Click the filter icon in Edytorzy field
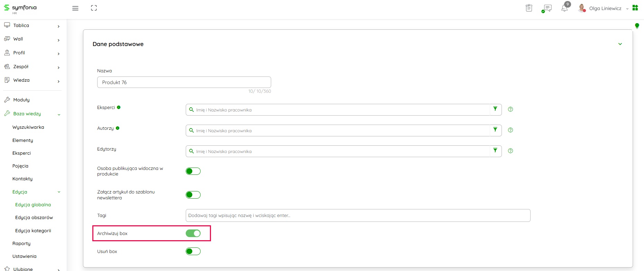 click(495, 151)
